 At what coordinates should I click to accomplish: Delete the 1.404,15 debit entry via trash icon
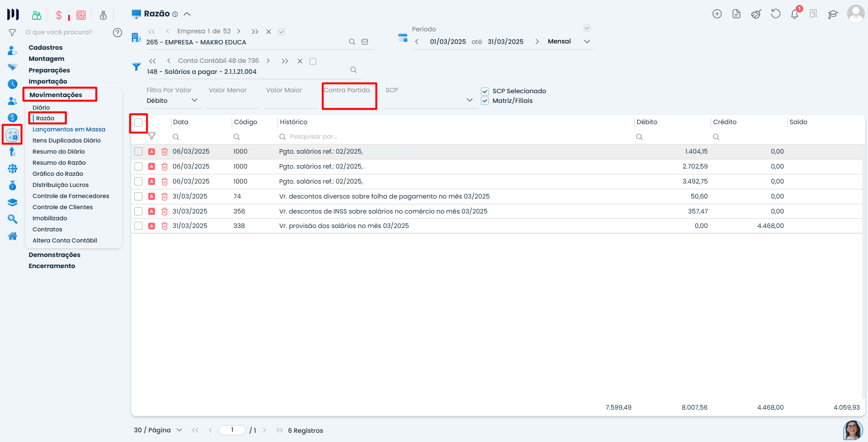(165, 152)
